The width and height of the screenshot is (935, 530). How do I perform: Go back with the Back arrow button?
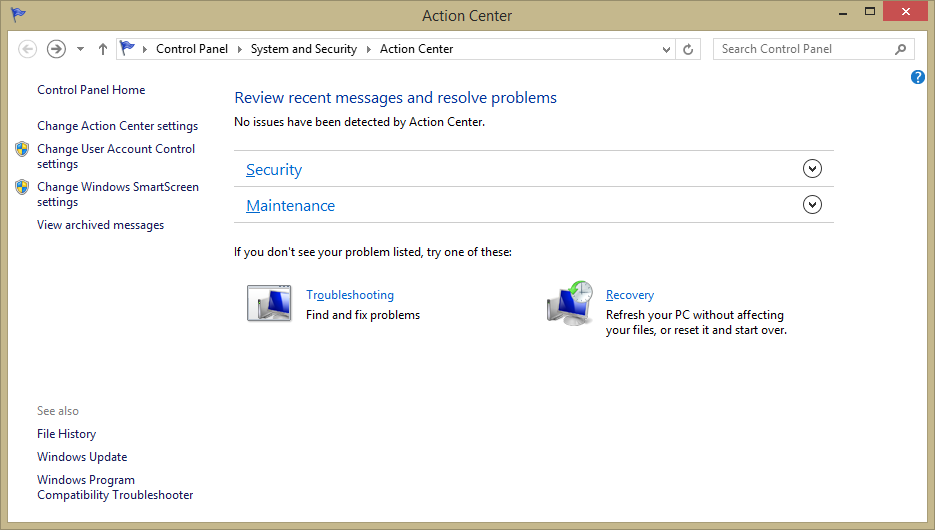pyautogui.click(x=27, y=49)
